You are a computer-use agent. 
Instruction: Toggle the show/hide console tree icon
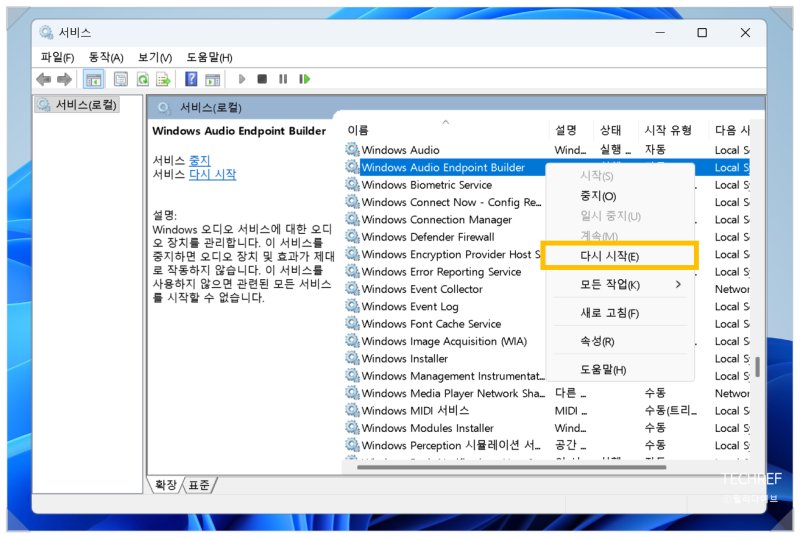pyautogui.click(x=93, y=79)
